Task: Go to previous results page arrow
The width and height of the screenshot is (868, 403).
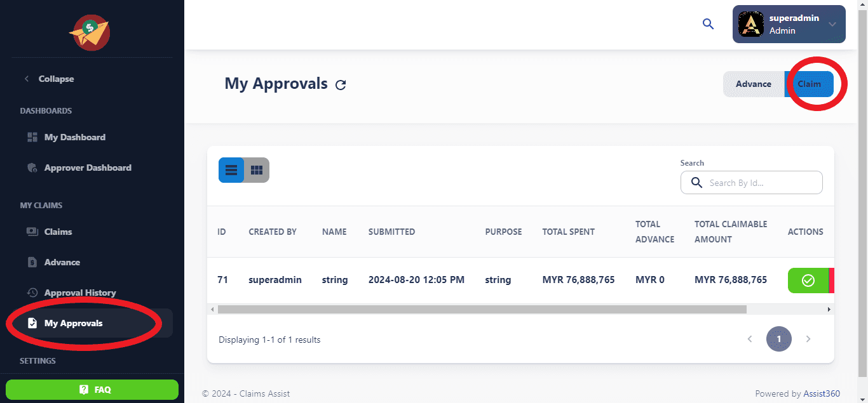Action: tap(750, 339)
